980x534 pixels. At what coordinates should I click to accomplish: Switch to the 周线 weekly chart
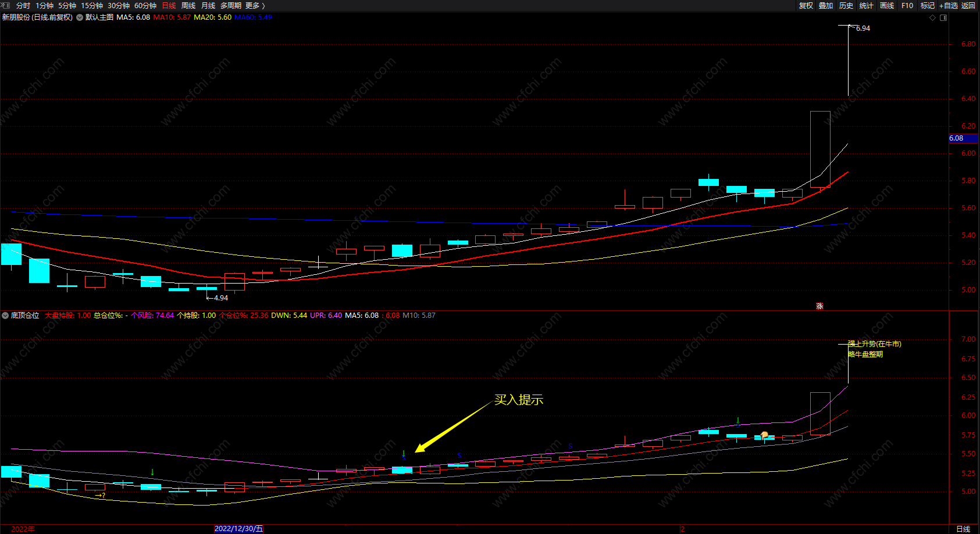(x=188, y=5)
